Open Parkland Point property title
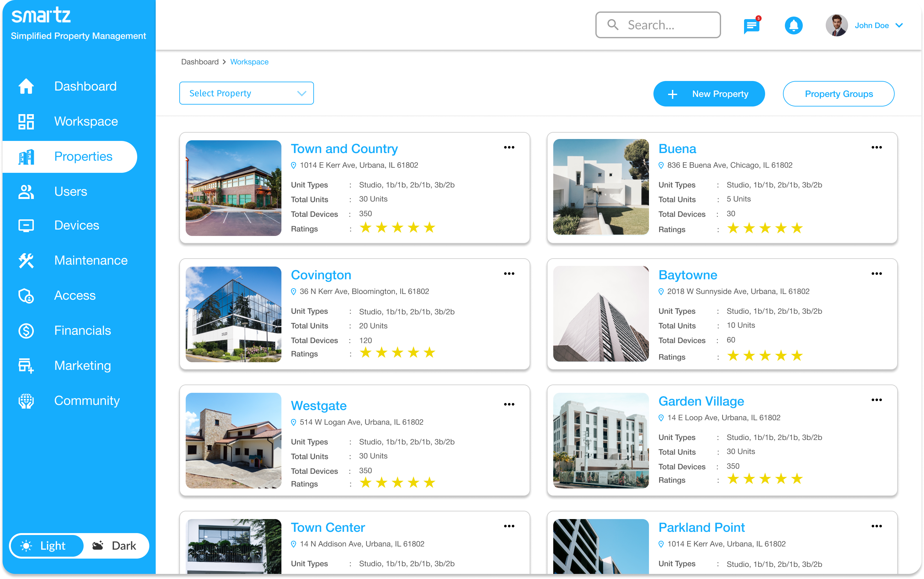The height and width of the screenshot is (579, 924). pos(701,527)
